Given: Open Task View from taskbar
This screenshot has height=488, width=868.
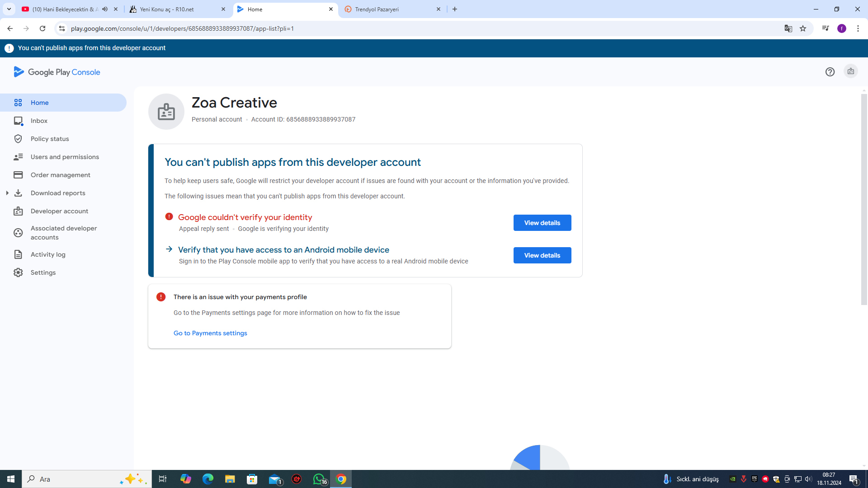Looking at the screenshot, I should point(163,479).
